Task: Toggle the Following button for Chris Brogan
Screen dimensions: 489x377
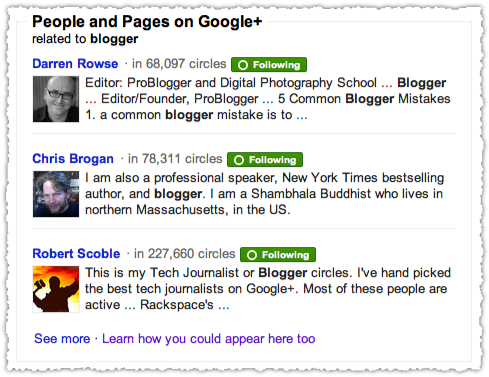Action: (265, 160)
